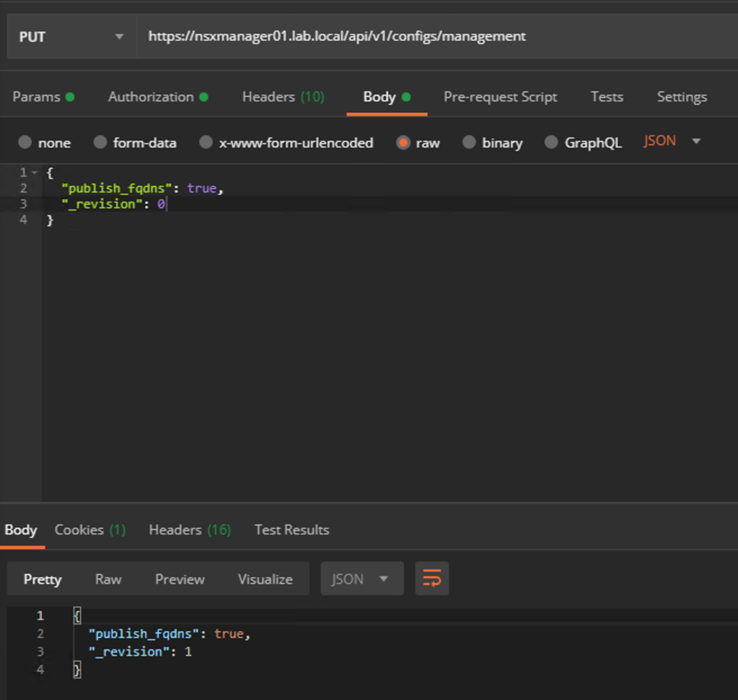
Task: Open the request Headers (10) tab
Action: (x=283, y=97)
